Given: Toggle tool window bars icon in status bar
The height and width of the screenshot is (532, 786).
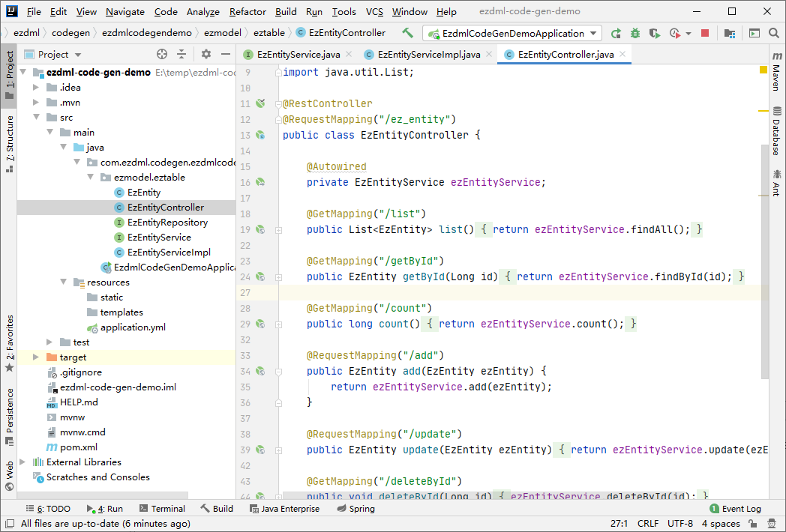Looking at the screenshot, I should click(x=10, y=524).
